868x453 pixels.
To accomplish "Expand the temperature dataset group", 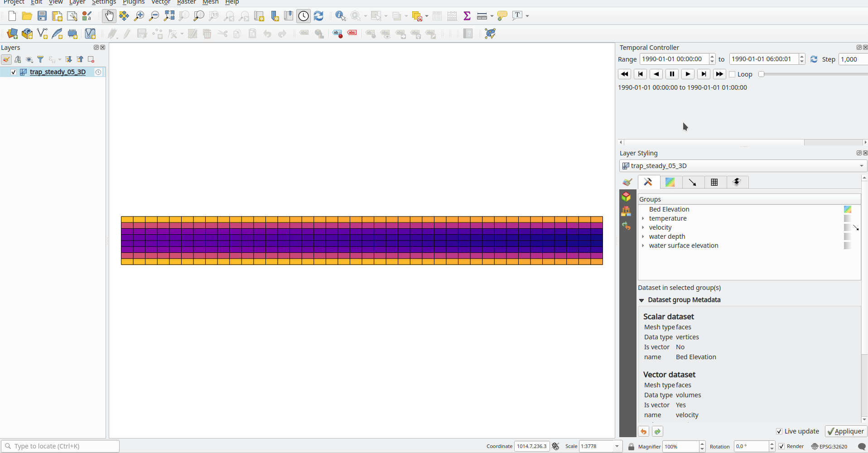I will 643,218.
